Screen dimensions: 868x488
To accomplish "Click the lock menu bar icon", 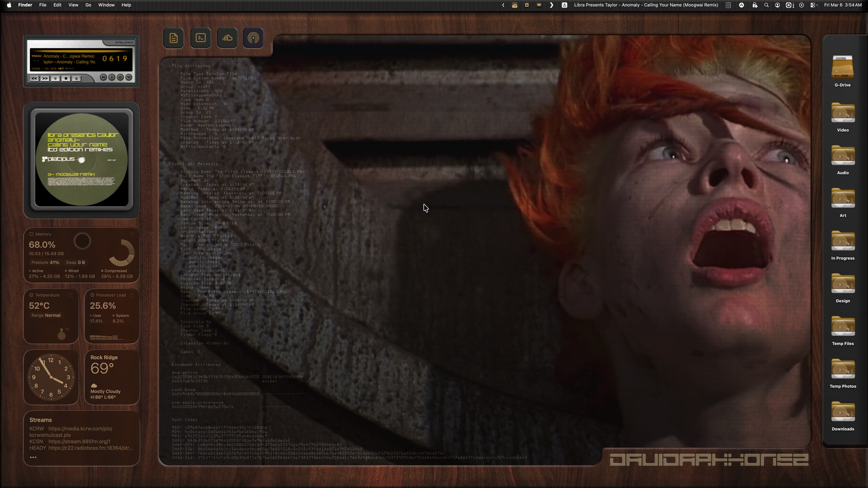I will [755, 5].
